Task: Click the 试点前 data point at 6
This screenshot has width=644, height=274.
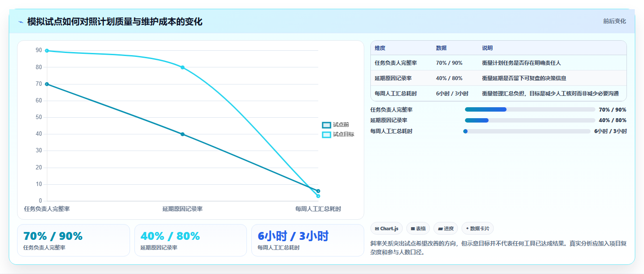Action: [x=318, y=191]
